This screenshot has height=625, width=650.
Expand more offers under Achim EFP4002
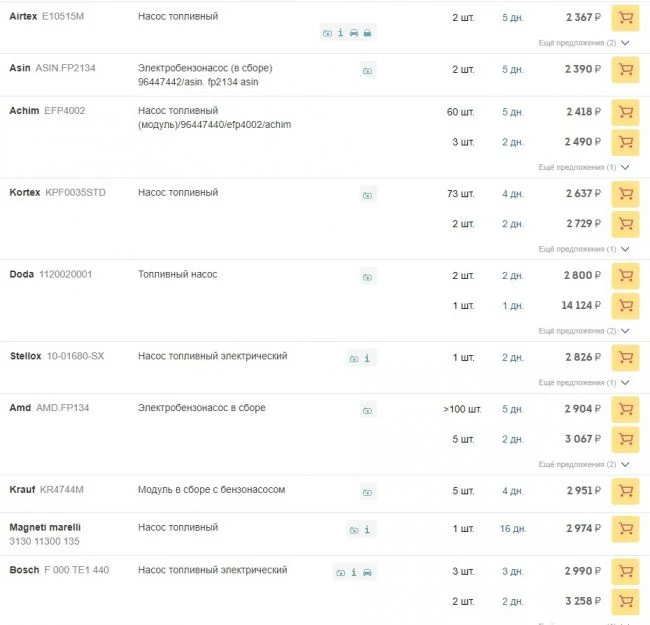point(584,167)
